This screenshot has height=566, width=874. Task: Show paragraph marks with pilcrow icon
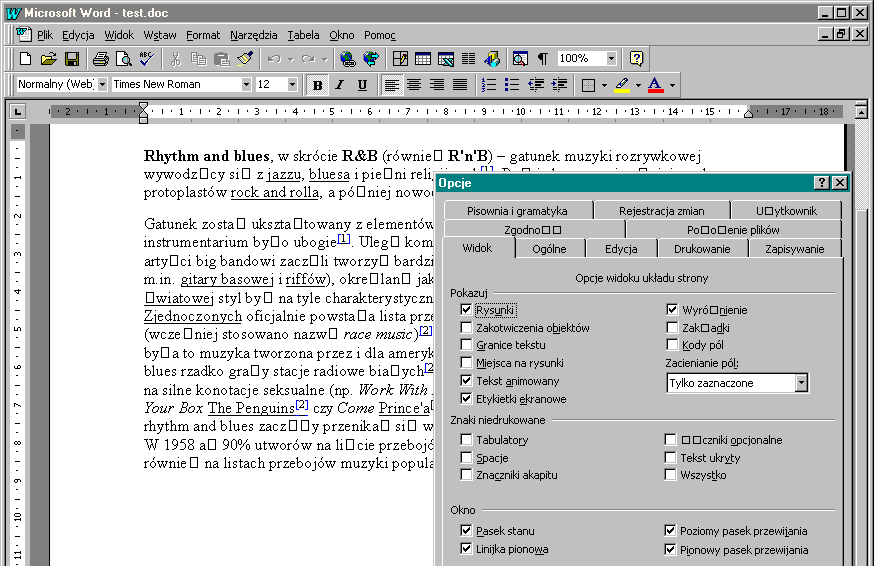tap(543, 59)
